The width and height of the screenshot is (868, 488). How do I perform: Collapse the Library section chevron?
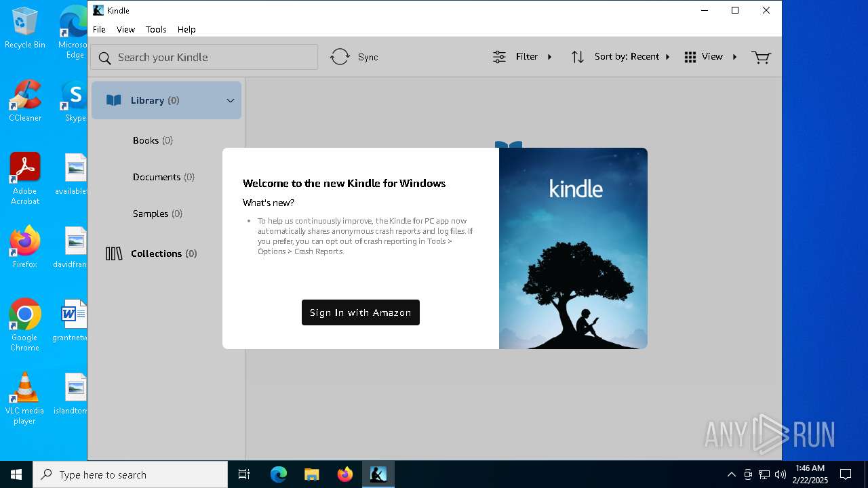(231, 100)
